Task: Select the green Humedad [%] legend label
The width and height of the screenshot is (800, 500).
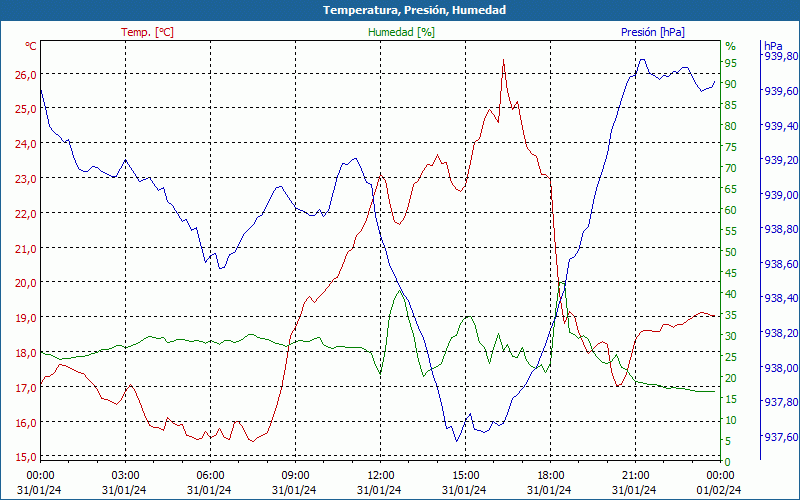Action: point(401,32)
